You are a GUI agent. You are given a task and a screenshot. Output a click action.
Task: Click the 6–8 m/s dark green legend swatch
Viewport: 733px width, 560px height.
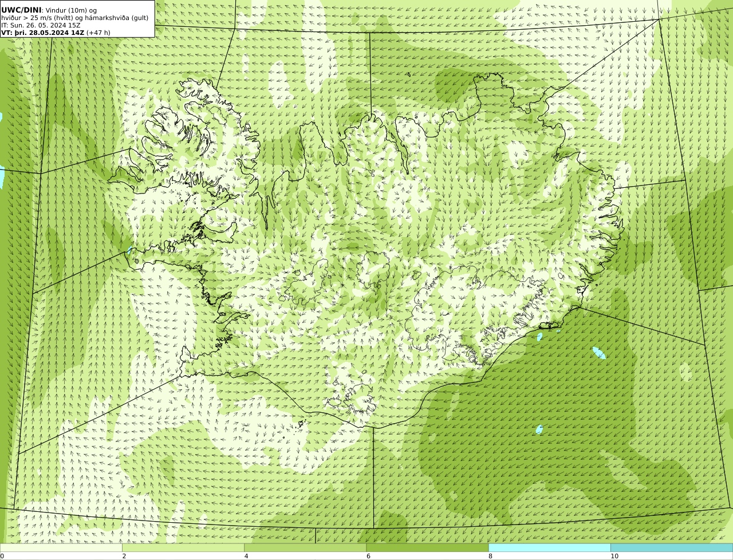tap(427, 547)
